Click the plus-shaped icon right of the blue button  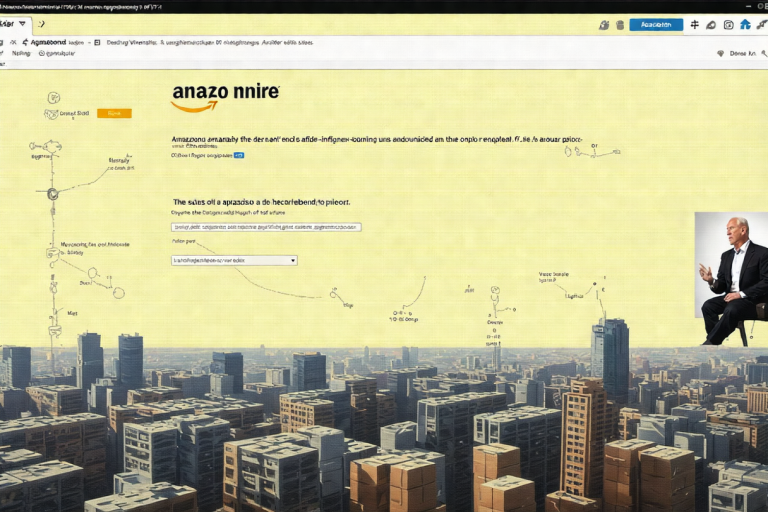click(694, 24)
